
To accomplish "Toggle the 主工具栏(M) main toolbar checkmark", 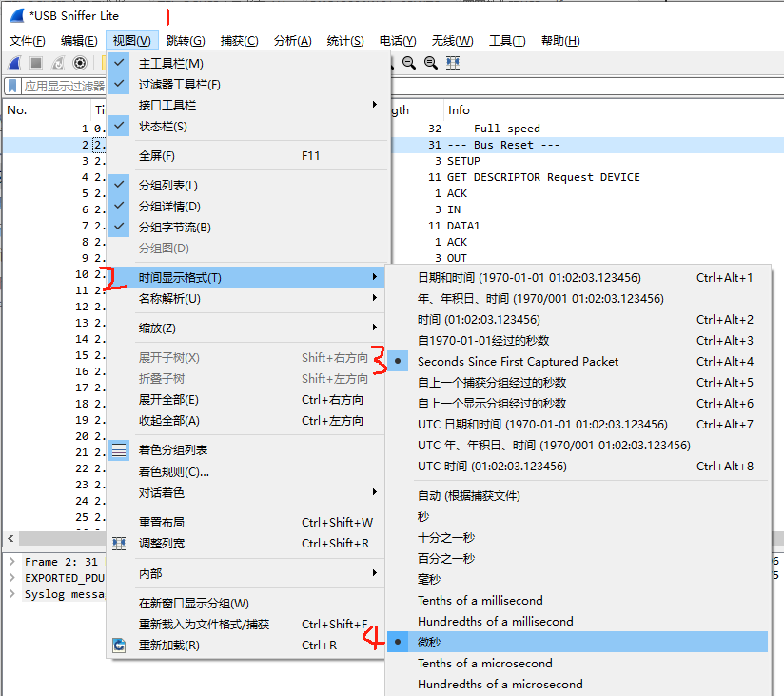I will pos(119,63).
